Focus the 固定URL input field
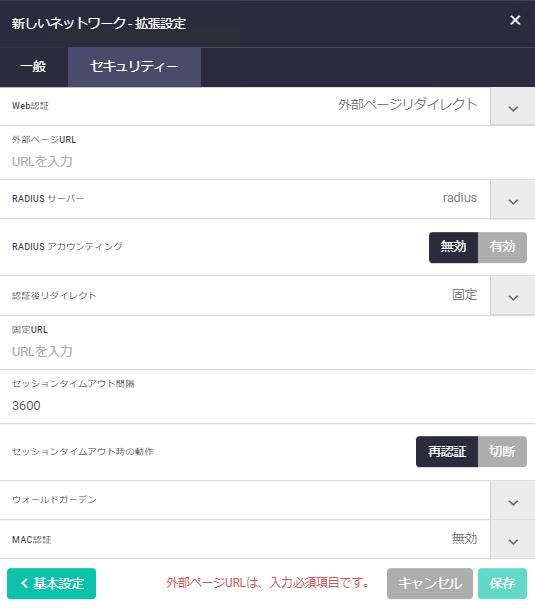 click(x=268, y=351)
